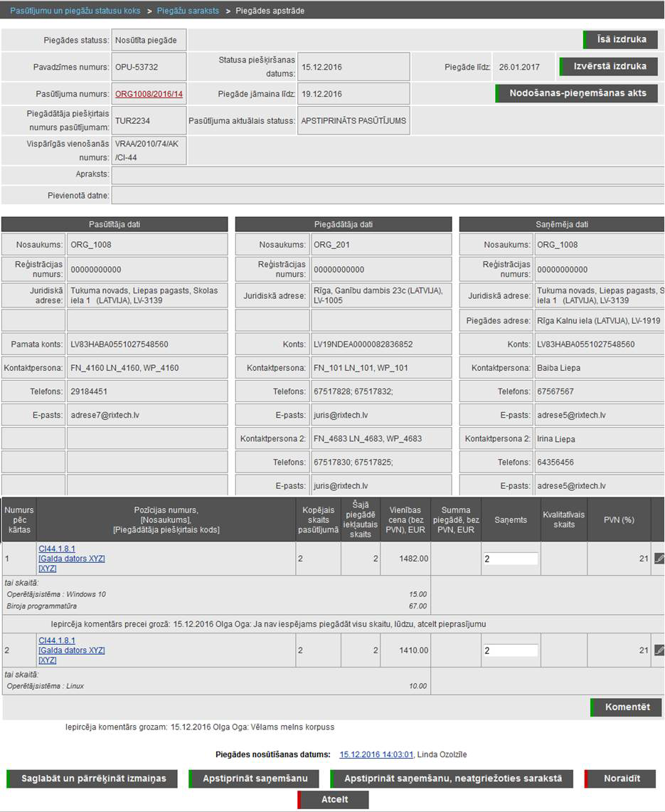Open the 15.12.2016 14:03:01 delivery date link

click(376, 754)
